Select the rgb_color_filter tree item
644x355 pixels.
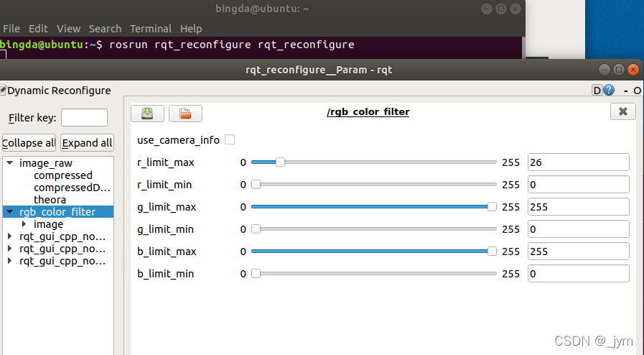pyautogui.click(x=57, y=211)
